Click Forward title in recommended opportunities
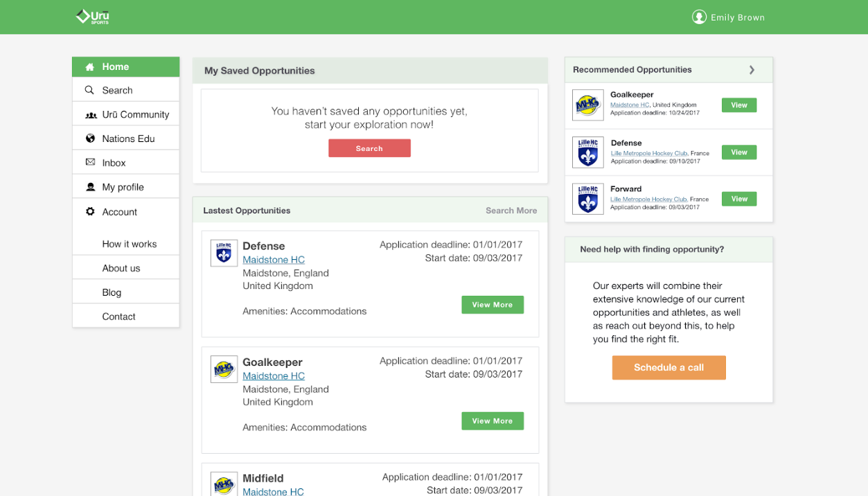Screen dimensions: 868x496 click(x=626, y=189)
